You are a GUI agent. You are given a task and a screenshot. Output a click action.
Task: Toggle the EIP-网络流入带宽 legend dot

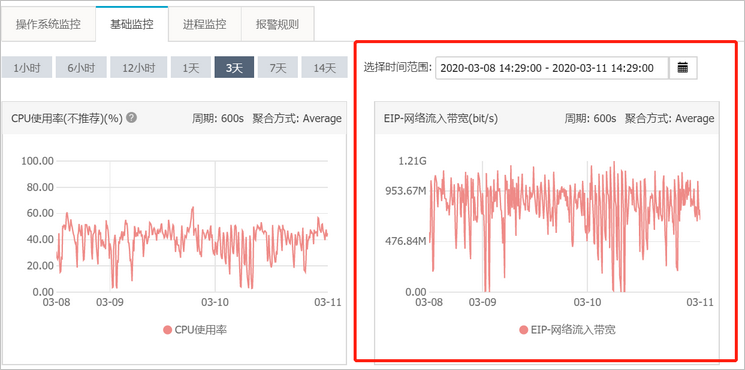coord(524,330)
